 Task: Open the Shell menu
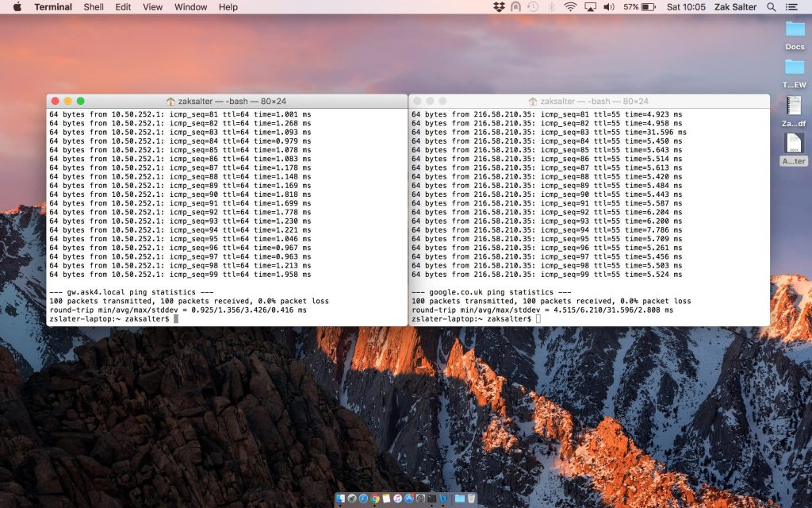point(94,6)
